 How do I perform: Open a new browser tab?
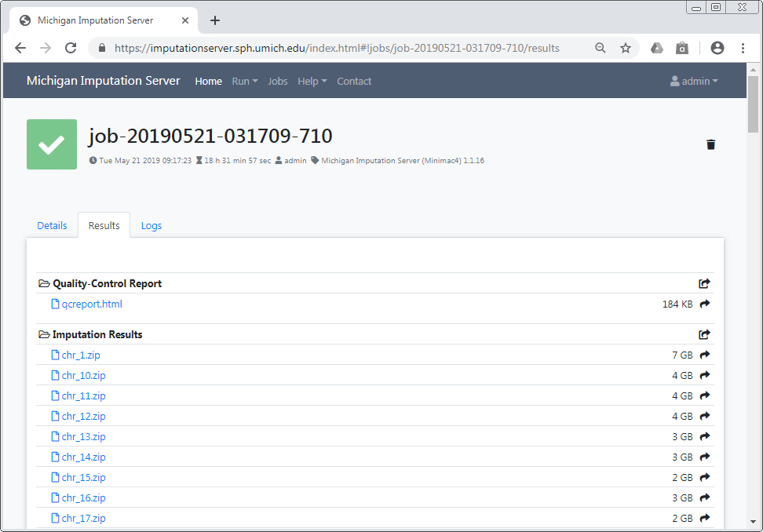215,20
